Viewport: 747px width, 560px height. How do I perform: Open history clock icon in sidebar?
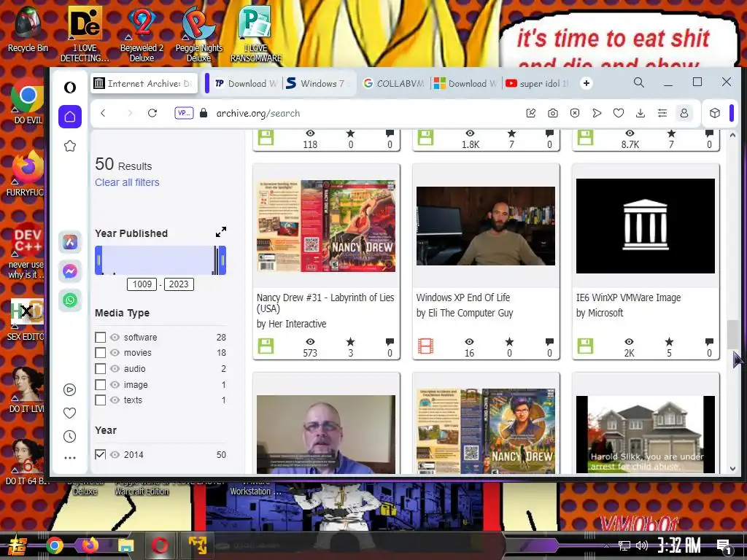coord(69,436)
